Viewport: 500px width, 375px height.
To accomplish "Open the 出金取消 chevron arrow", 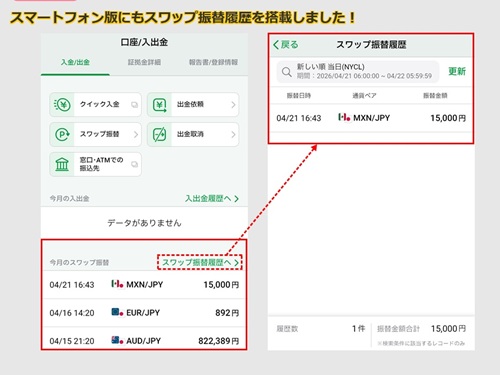I will (233, 135).
